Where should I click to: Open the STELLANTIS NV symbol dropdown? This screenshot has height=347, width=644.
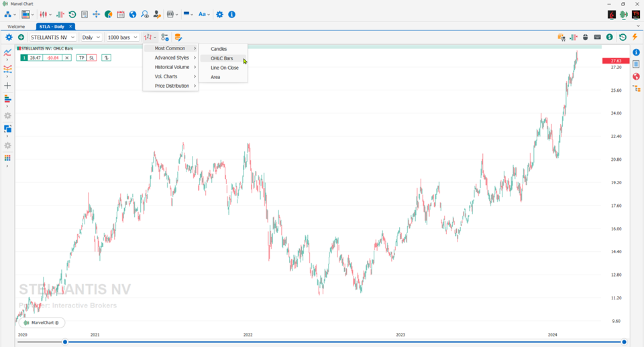53,38
